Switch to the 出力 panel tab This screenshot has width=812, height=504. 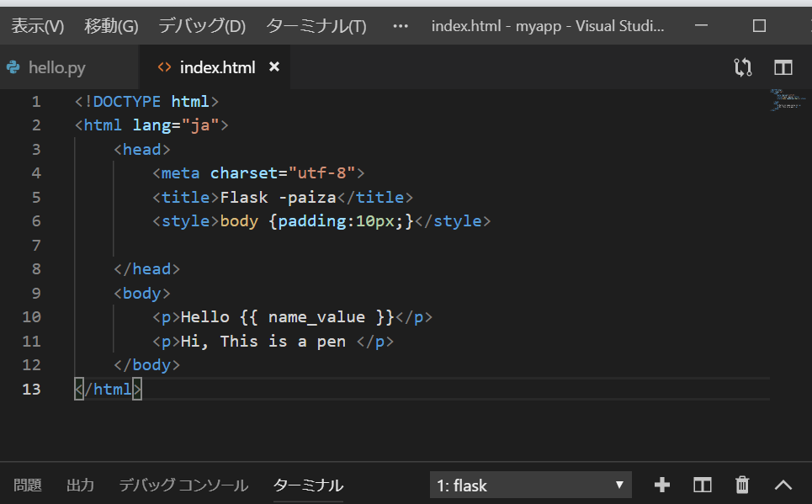80,485
